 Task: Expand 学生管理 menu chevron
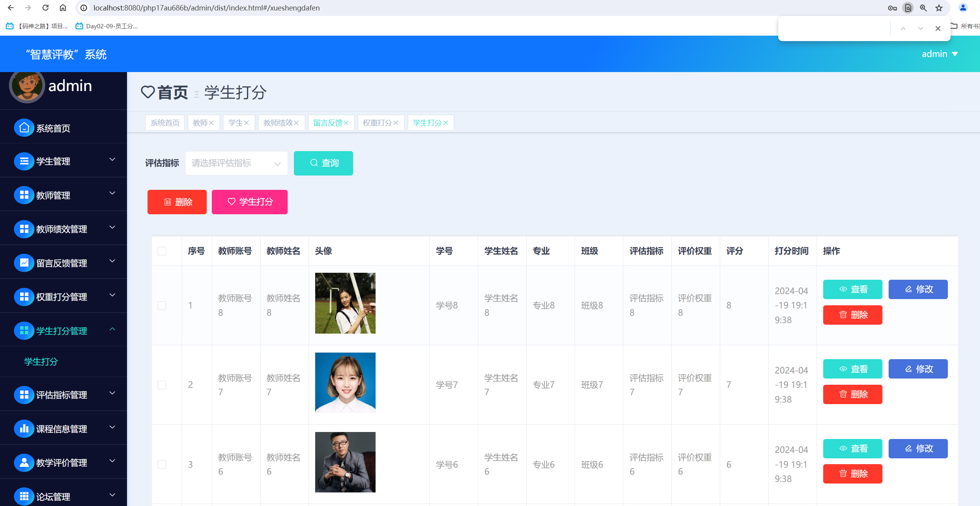tap(112, 160)
